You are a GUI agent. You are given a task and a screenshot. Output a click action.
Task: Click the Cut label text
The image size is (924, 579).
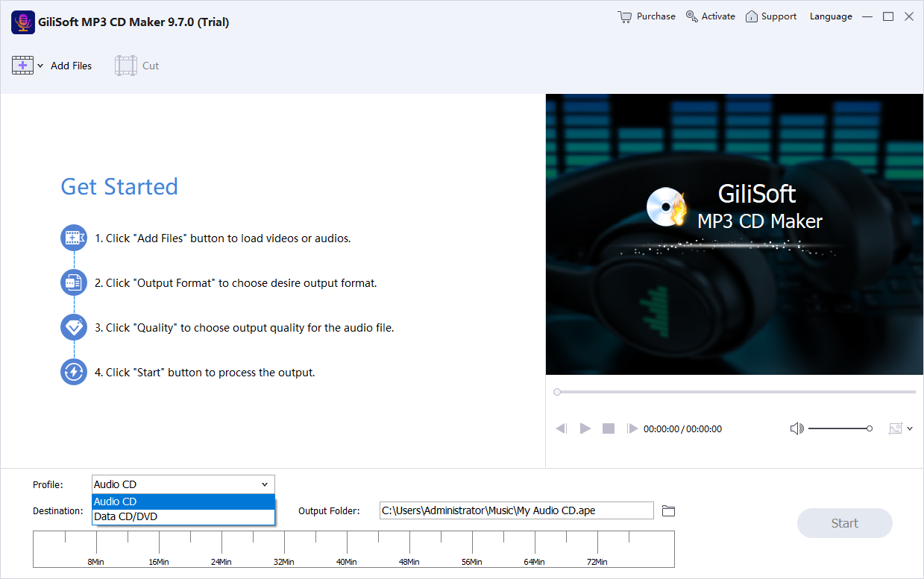[x=151, y=66]
